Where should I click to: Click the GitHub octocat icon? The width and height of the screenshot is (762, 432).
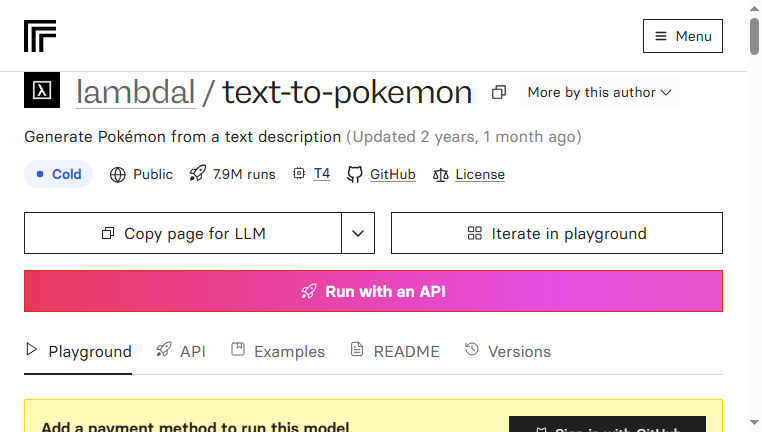click(355, 174)
